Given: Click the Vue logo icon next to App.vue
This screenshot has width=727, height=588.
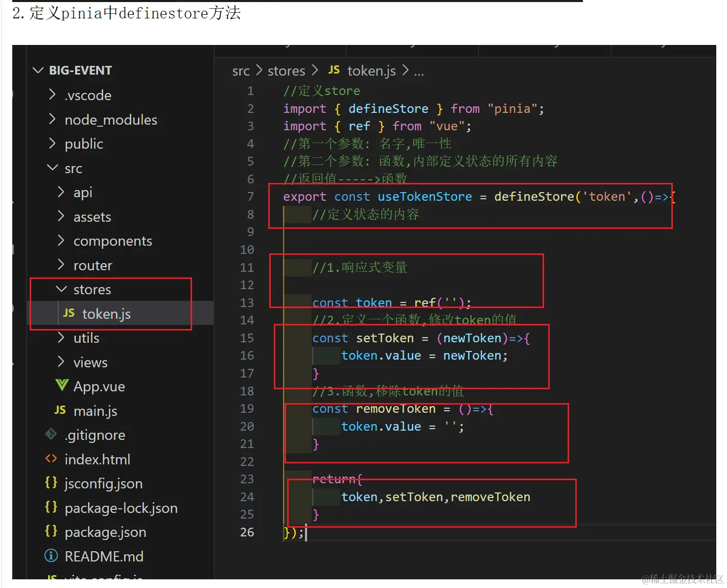Looking at the screenshot, I should (62, 386).
